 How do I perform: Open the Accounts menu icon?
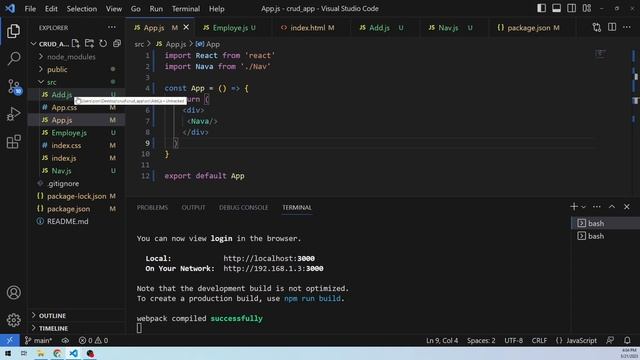(x=13, y=292)
